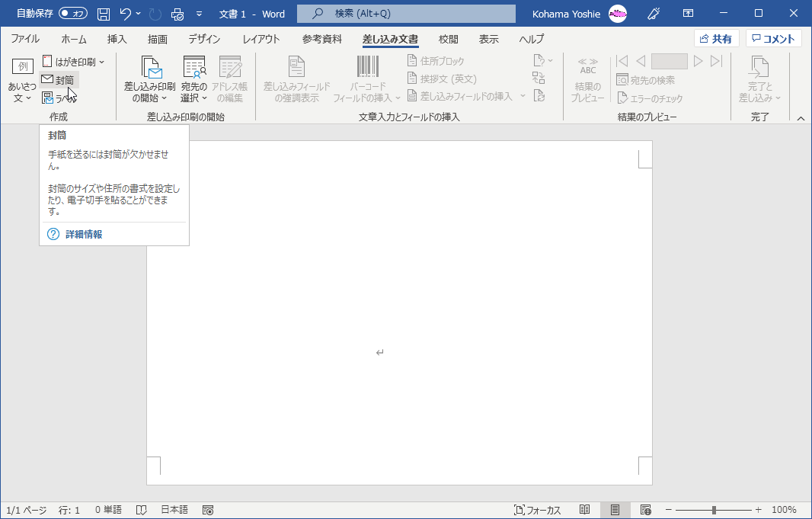Open the 挿入 ribbon tab
812x519 pixels.
(117, 39)
